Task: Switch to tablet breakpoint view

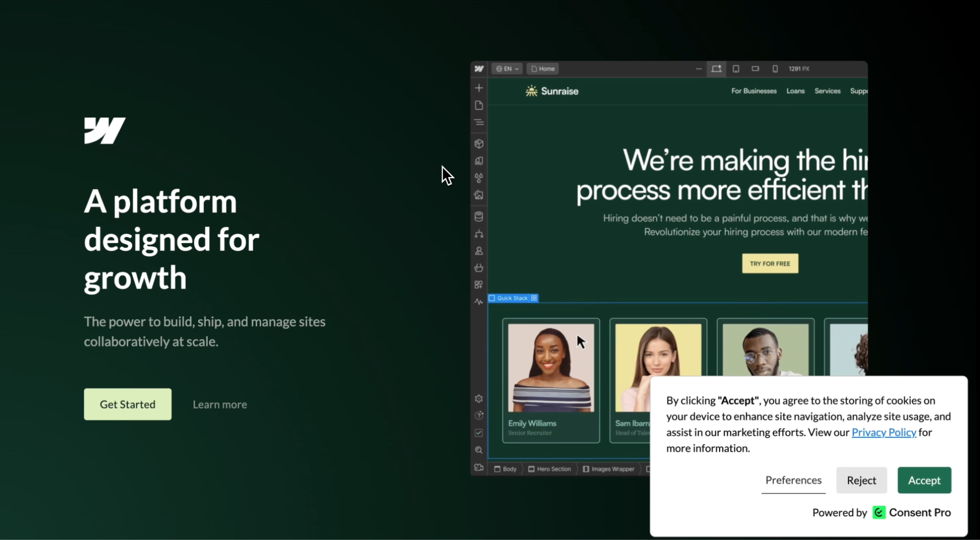Action: [x=736, y=68]
